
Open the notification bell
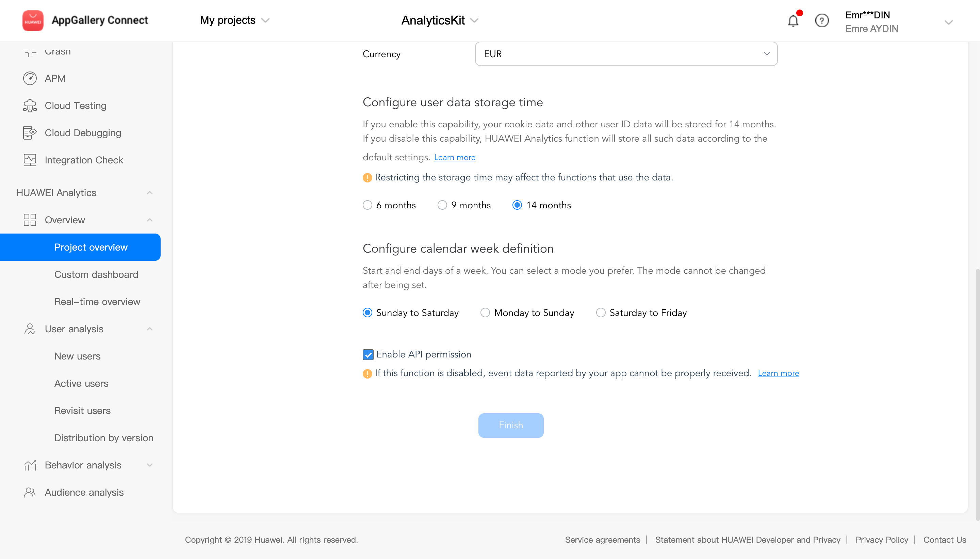pyautogui.click(x=793, y=20)
